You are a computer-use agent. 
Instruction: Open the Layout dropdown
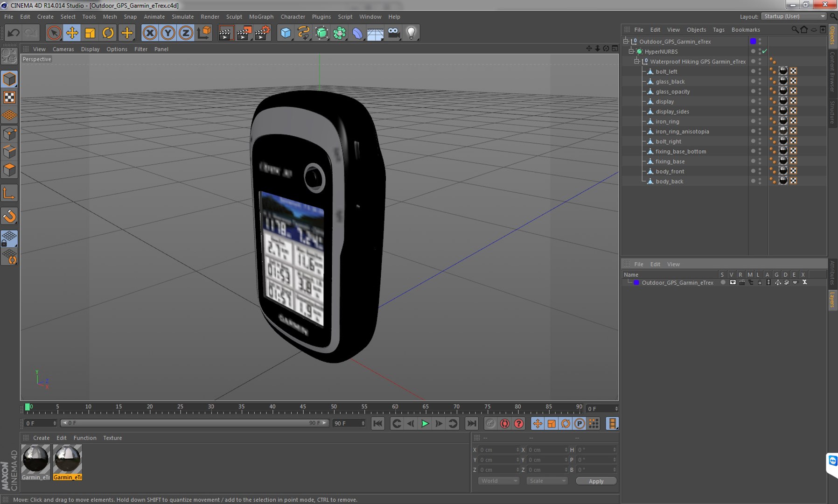[795, 16]
